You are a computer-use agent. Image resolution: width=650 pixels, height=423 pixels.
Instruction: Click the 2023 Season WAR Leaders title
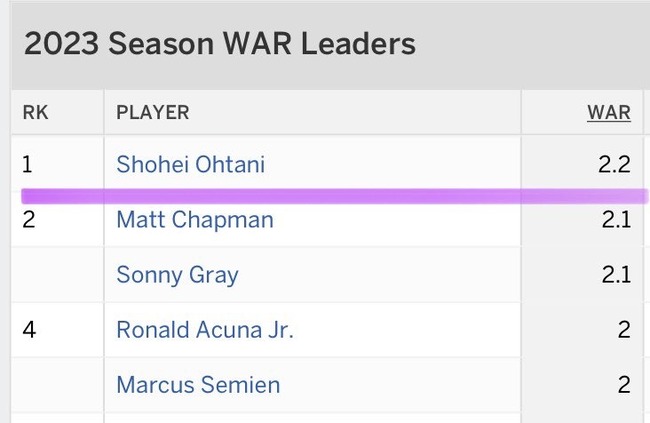(x=220, y=44)
